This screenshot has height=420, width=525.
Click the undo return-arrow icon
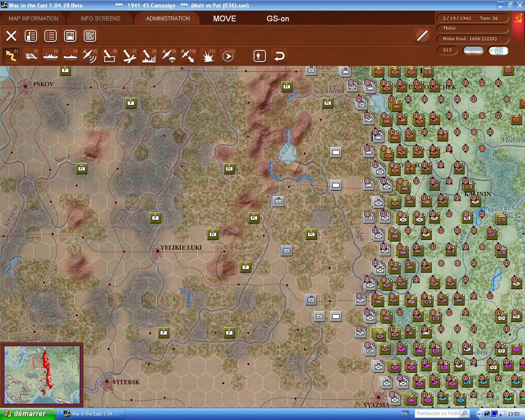tap(279, 56)
